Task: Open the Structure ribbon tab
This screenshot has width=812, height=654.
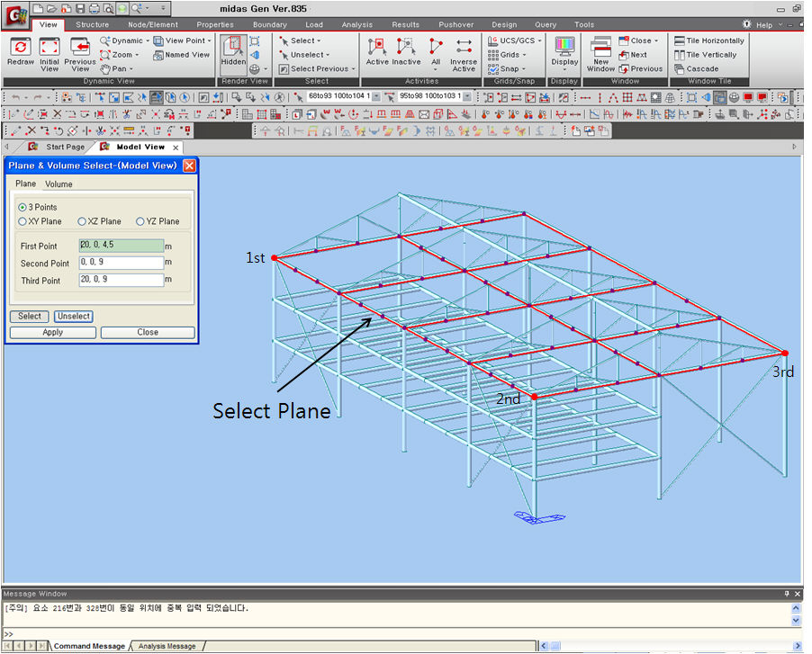Action: click(x=92, y=25)
